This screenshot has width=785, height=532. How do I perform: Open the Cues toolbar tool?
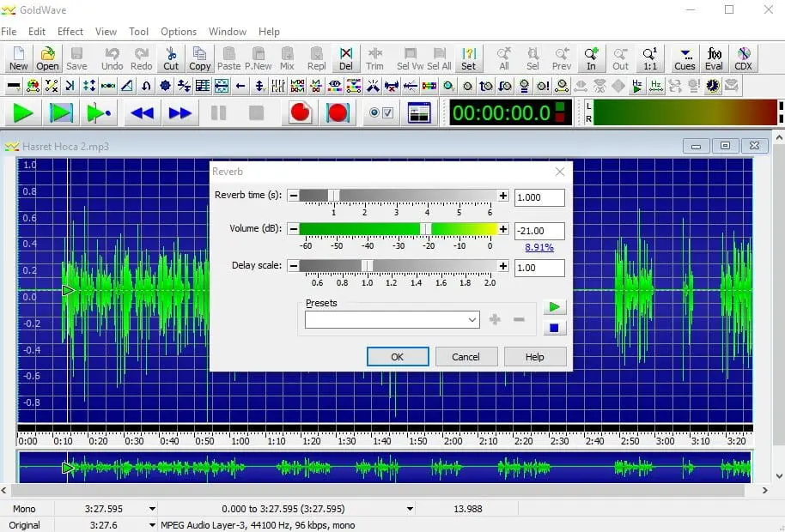(685, 58)
